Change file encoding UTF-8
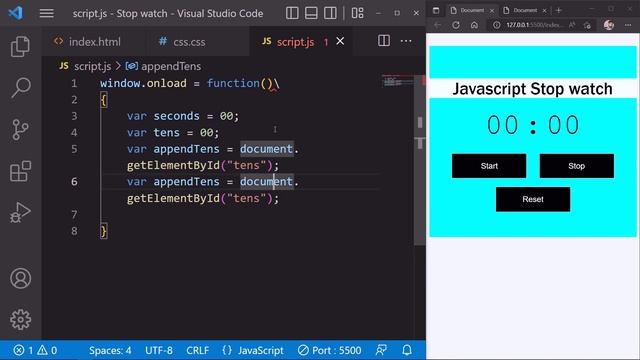Viewport: 640px width, 360px height. tap(159, 350)
